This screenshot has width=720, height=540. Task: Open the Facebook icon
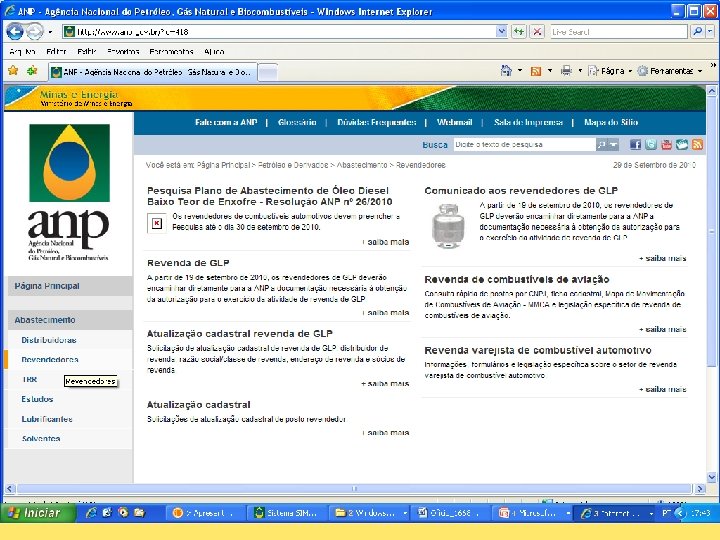[x=636, y=145]
